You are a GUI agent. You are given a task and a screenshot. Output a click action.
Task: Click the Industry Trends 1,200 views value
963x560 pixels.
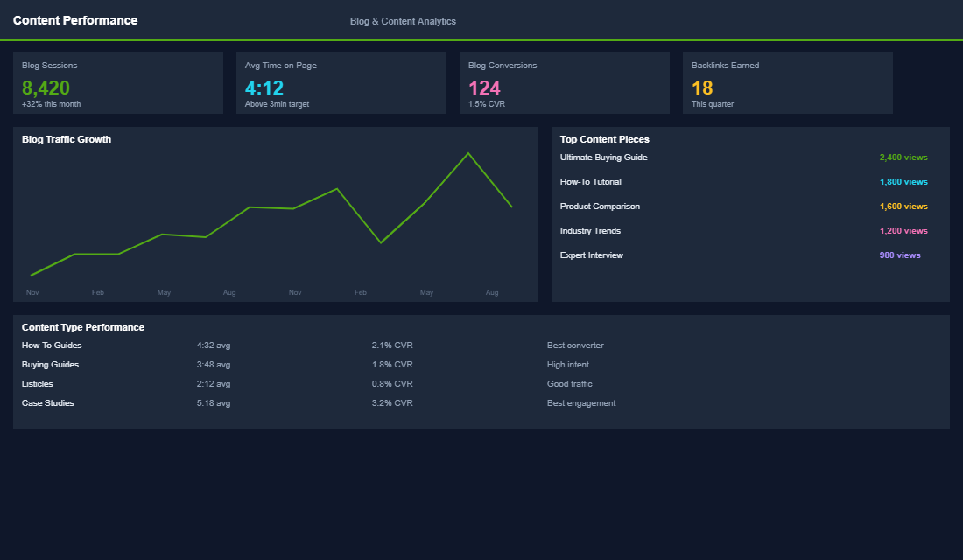(904, 230)
